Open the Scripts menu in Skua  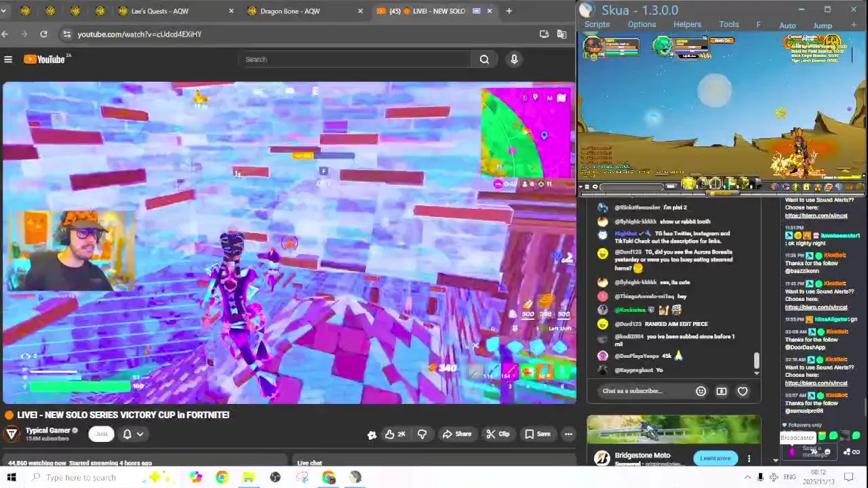(x=597, y=24)
